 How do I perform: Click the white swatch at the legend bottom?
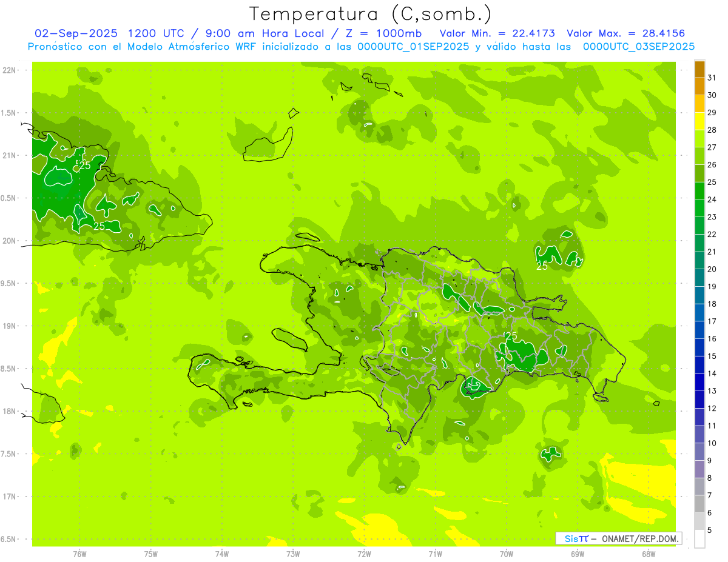[x=699, y=538]
